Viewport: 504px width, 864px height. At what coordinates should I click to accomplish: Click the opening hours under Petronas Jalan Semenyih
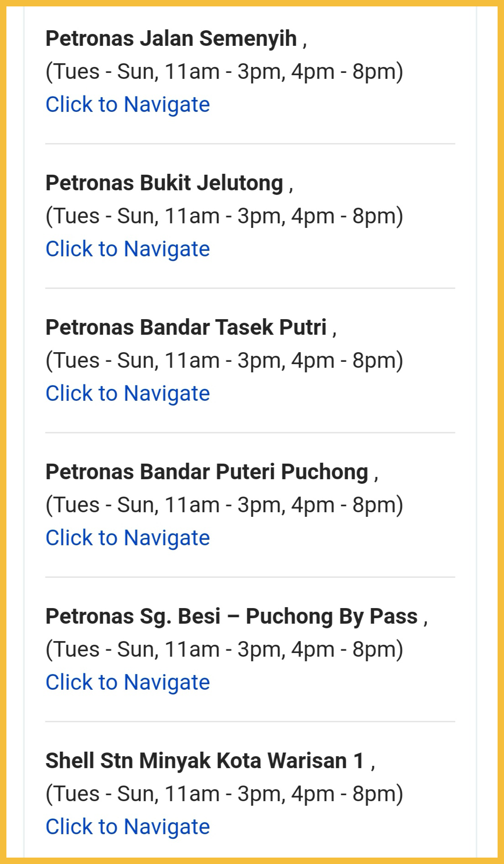(x=224, y=72)
